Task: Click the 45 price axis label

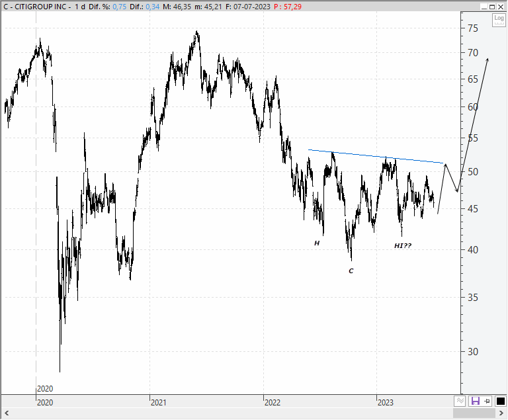Action: click(473, 209)
